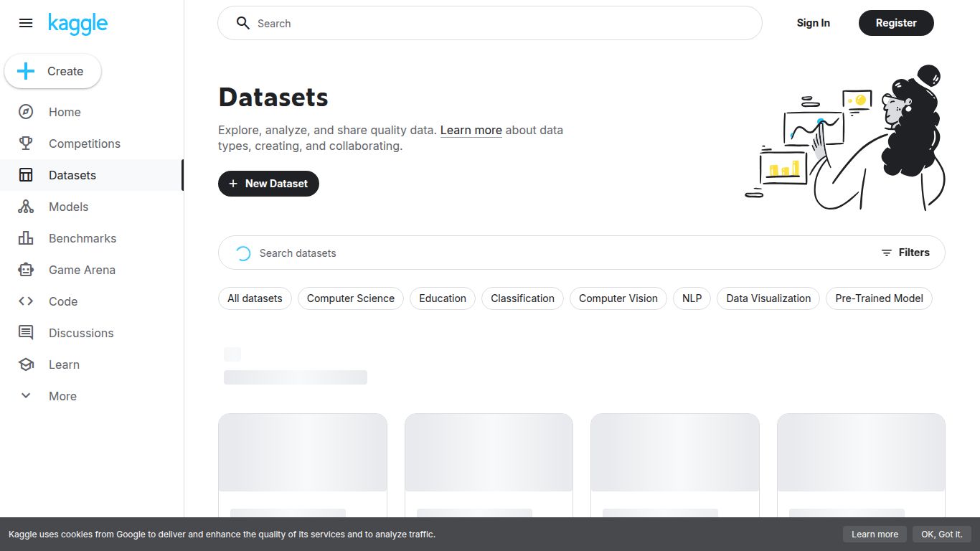Select the Classification category

[522, 298]
